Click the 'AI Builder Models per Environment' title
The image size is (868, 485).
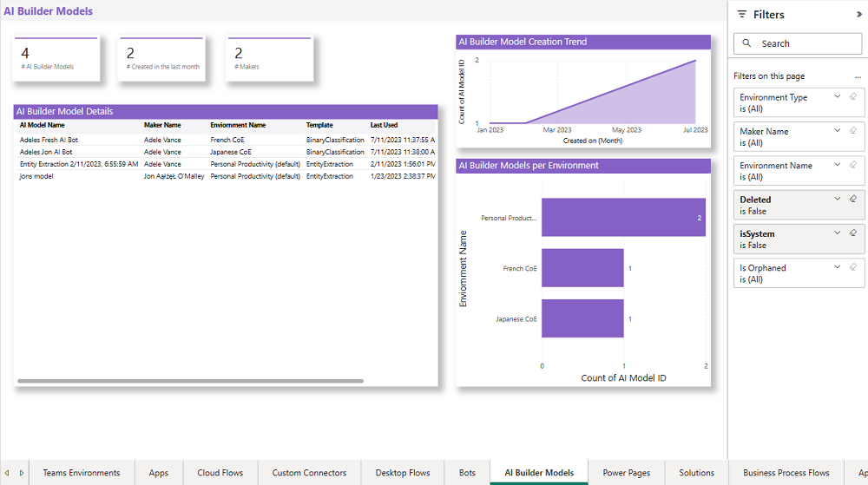[529, 166]
